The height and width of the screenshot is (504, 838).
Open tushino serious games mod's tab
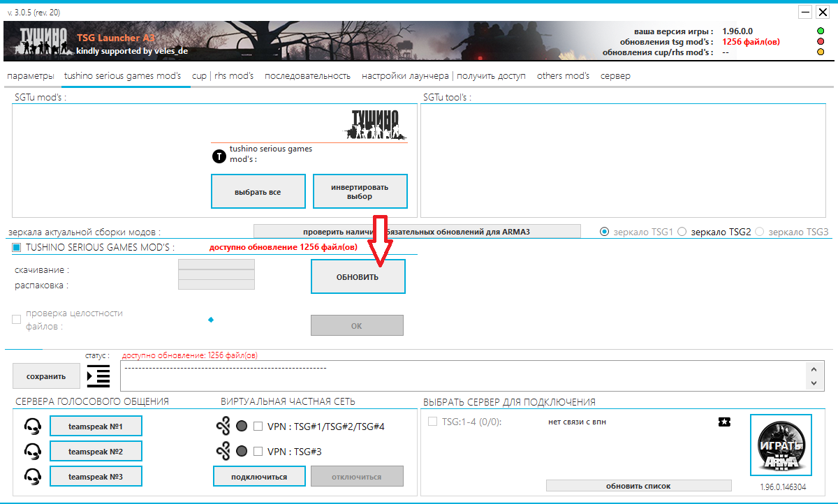pos(122,75)
